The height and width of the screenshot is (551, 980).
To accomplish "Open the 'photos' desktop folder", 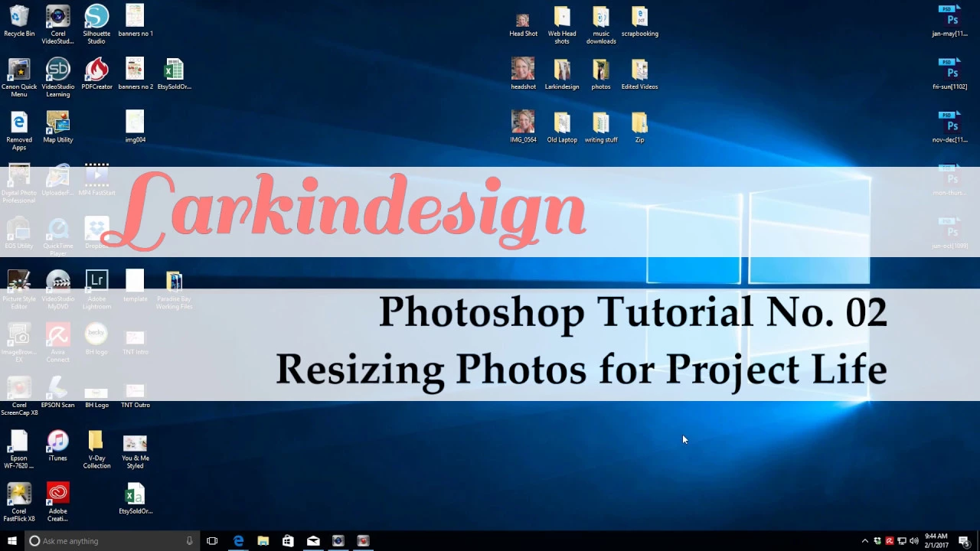I will click(x=601, y=74).
